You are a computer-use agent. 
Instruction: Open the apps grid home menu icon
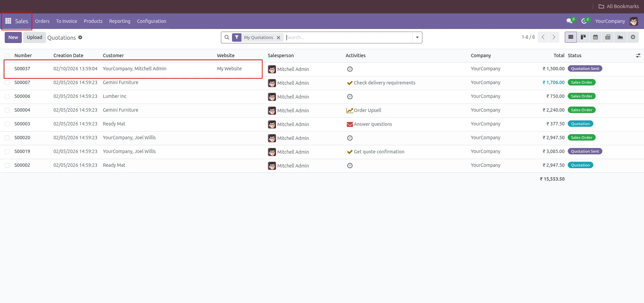coord(8,21)
